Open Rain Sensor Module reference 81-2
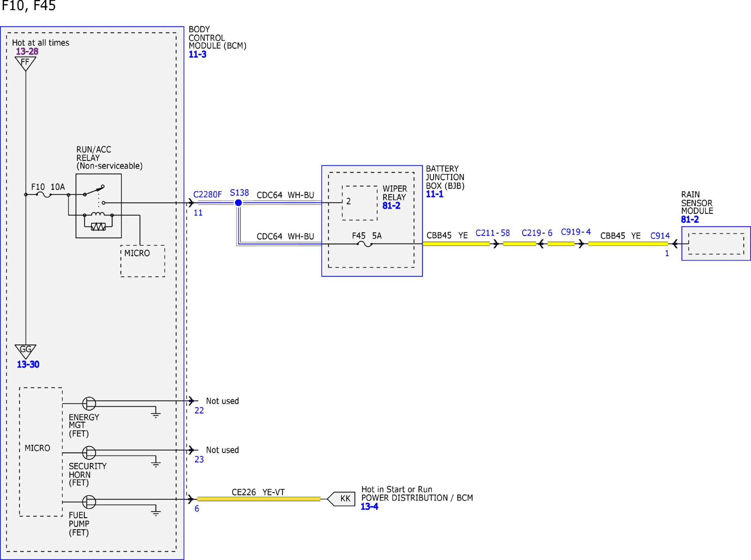The image size is (751, 560). tap(690, 219)
